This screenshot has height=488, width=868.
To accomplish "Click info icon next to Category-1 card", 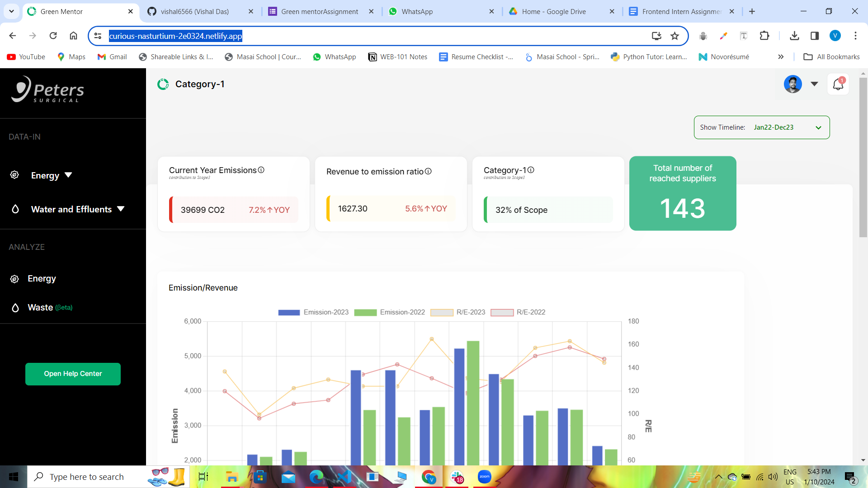I will [x=531, y=170].
